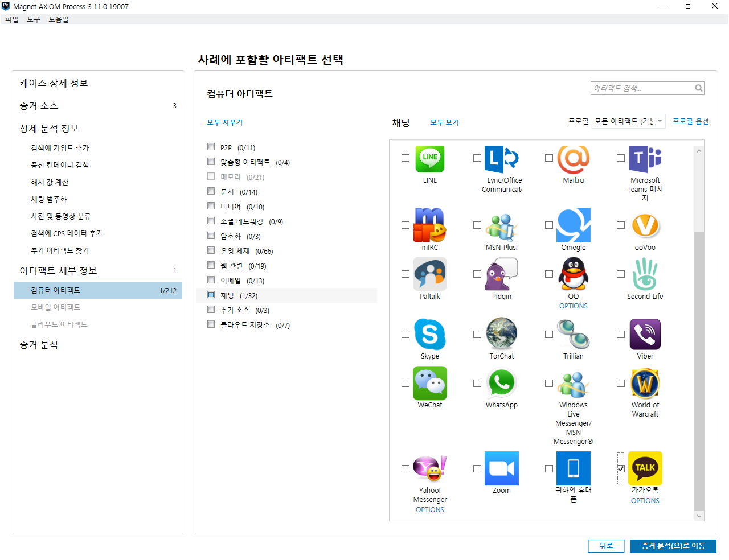Open the 프로필 dropdown
Screen dimensions: 729x560
click(629, 121)
